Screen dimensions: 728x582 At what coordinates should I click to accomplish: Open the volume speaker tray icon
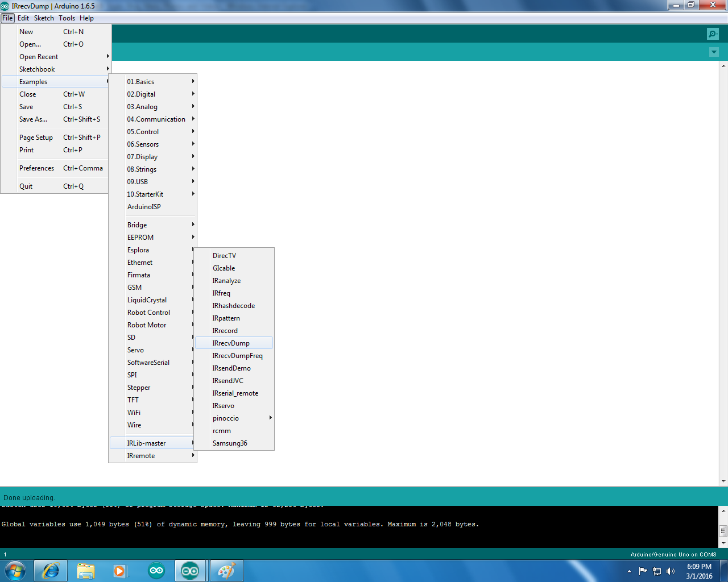point(671,571)
